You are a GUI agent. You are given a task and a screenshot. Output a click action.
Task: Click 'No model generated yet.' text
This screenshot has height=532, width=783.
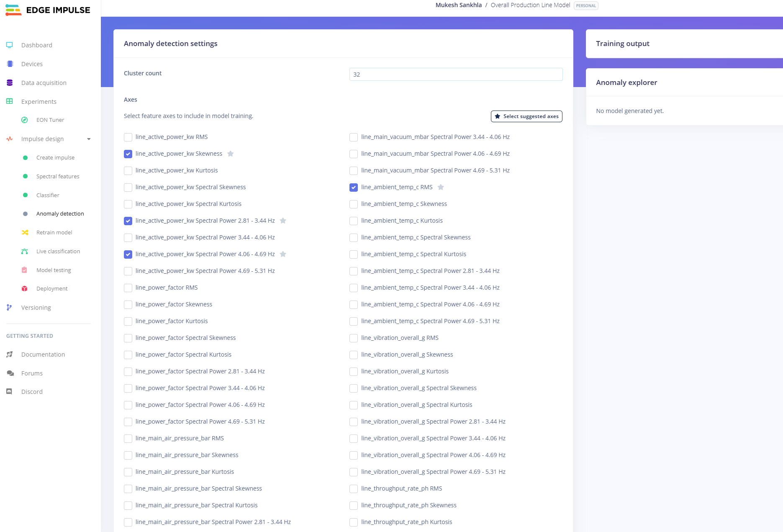[x=630, y=111]
